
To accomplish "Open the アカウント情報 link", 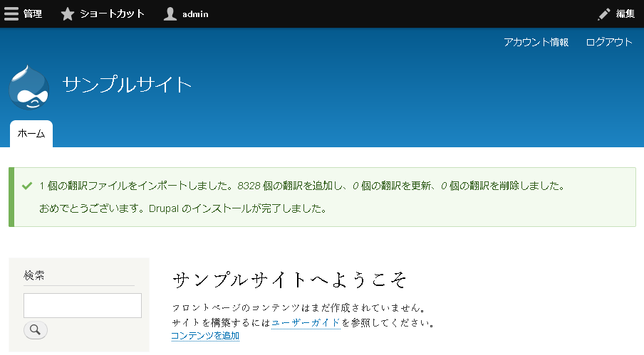I will tap(536, 42).
